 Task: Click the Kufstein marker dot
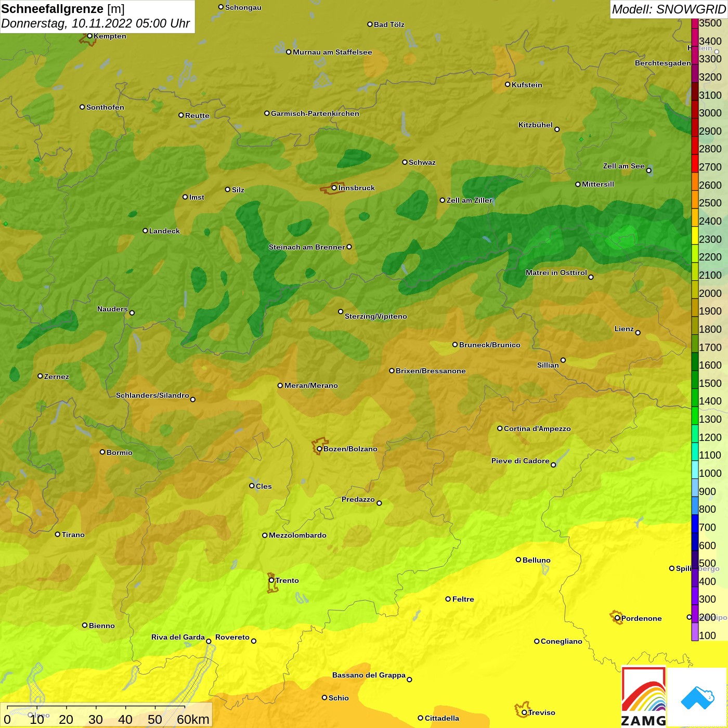pos(508,84)
